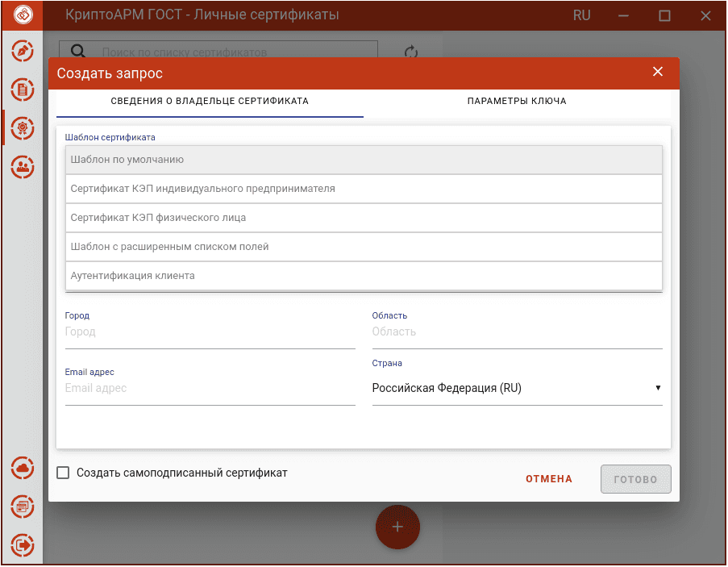Open the contacts sidebar icon
This screenshot has width=728, height=567.
click(23, 167)
